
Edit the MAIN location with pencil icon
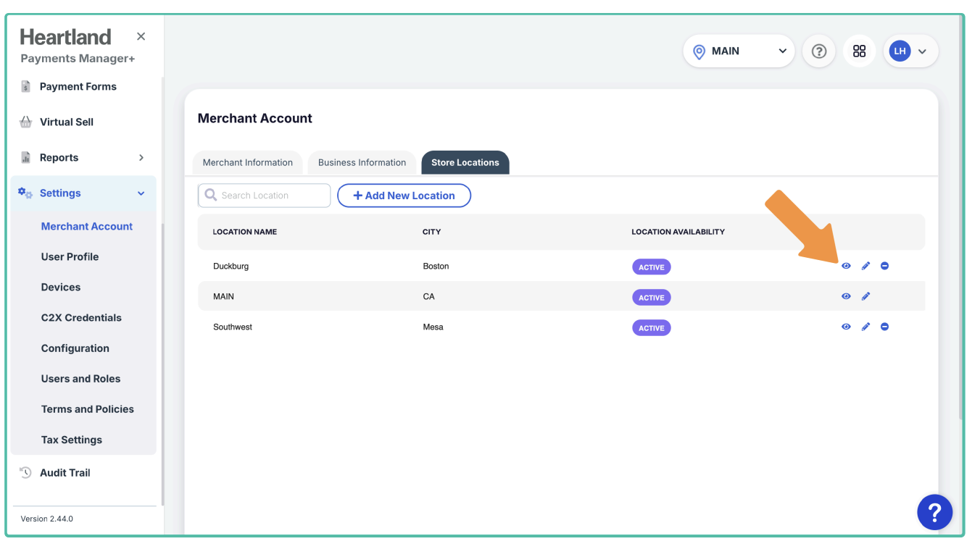[x=865, y=297]
